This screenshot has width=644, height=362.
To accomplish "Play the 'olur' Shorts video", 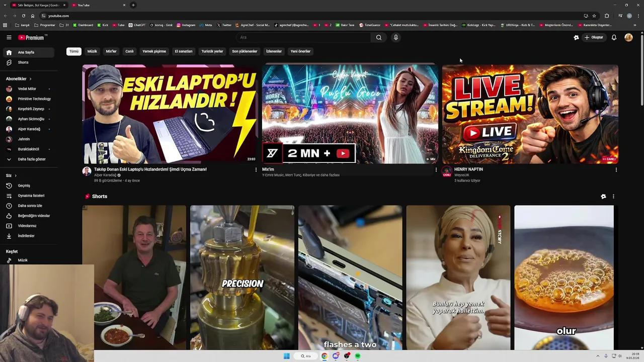I will [x=564, y=278].
